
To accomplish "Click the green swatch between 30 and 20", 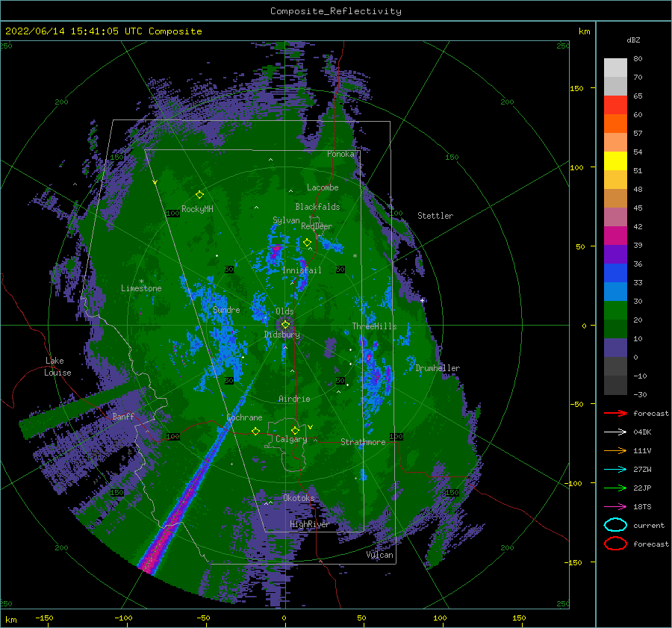I will [x=615, y=311].
